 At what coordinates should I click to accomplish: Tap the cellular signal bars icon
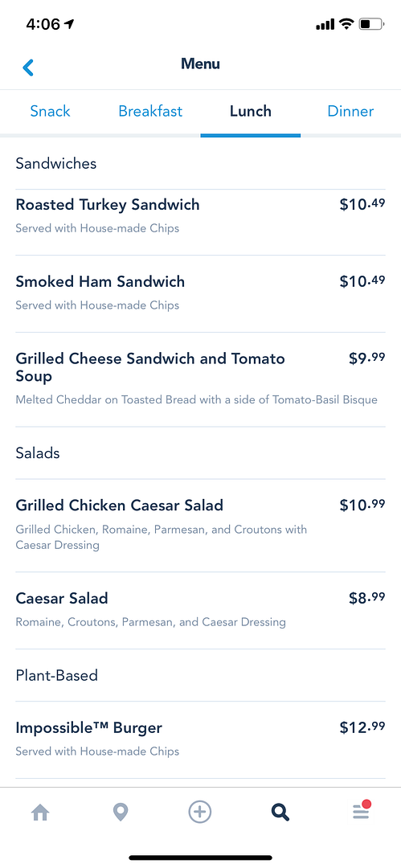click(x=325, y=24)
